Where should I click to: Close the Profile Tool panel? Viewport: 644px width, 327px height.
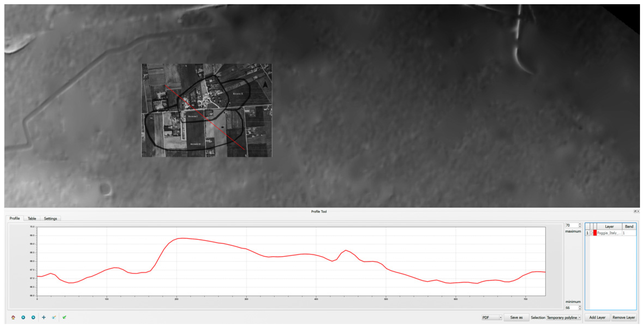[x=638, y=211]
